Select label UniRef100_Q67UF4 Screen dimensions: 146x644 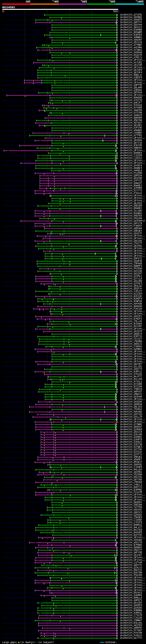click(131, 72)
